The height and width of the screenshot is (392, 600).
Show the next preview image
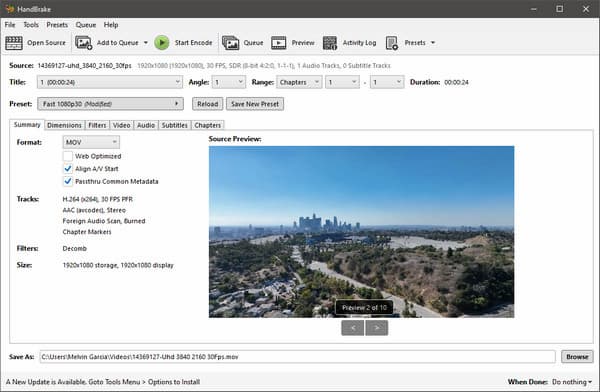tap(377, 328)
